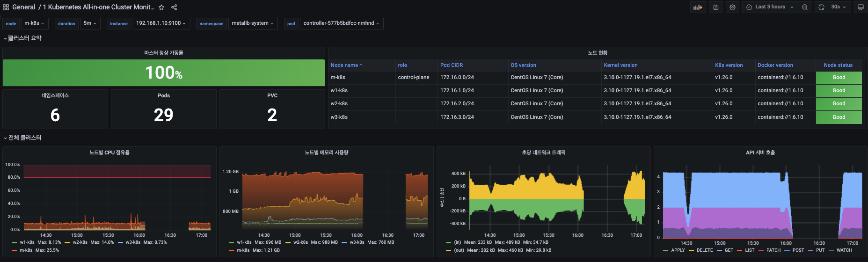Screen dimensions: 868x262
Task: Open the share dashboard icon
Action: click(174, 7)
